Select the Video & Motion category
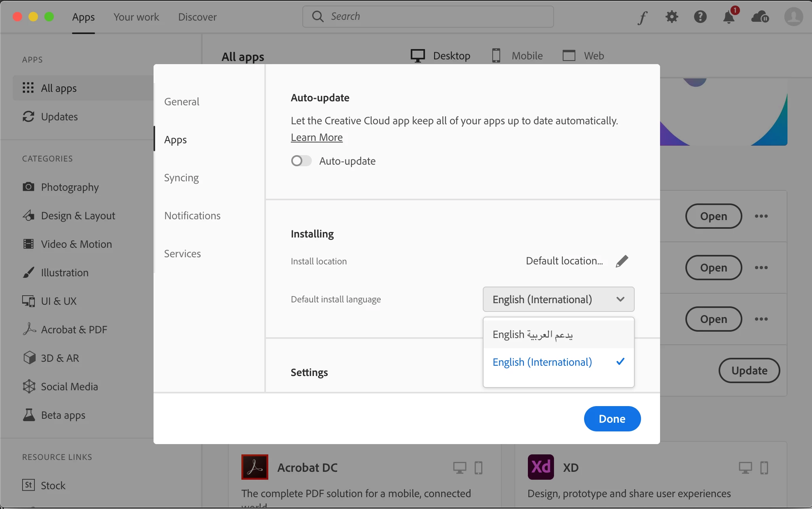Image resolution: width=812 pixels, height=509 pixels. pyautogui.click(x=67, y=244)
